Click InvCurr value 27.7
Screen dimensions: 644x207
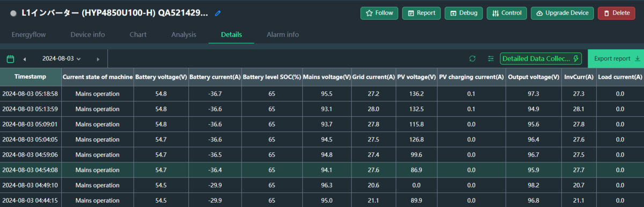[x=579, y=170]
